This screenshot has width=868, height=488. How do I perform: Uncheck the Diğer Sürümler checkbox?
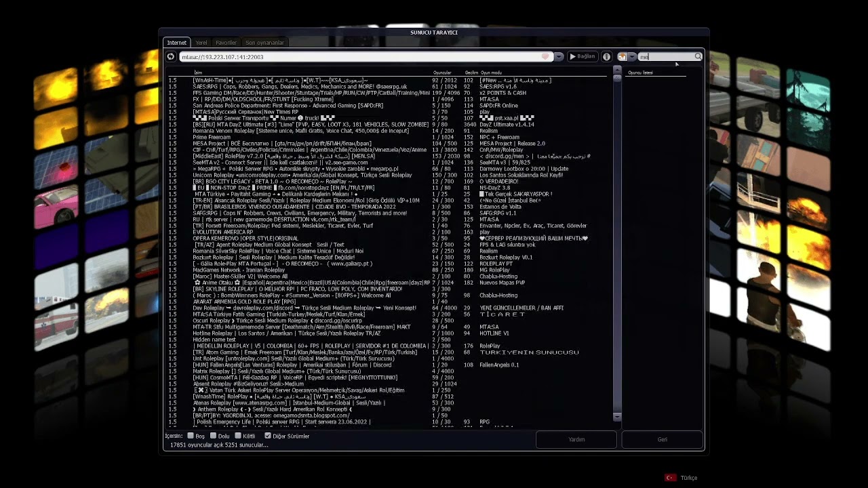click(268, 436)
